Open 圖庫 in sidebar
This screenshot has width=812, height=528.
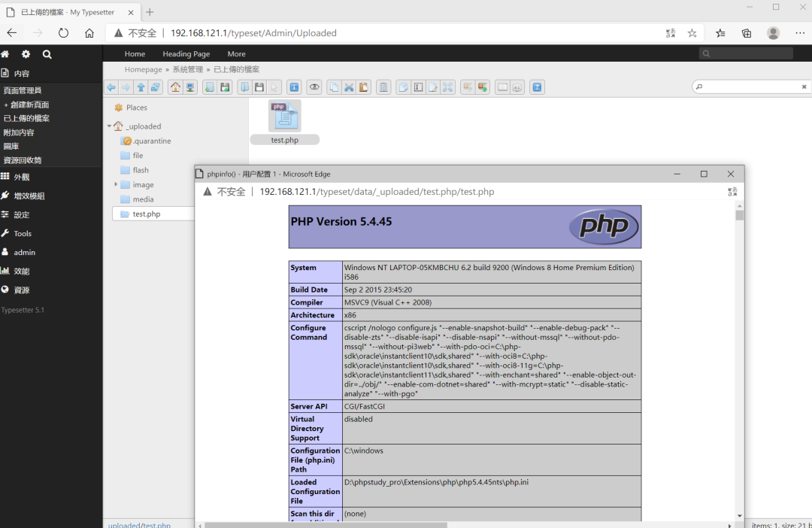coord(11,147)
